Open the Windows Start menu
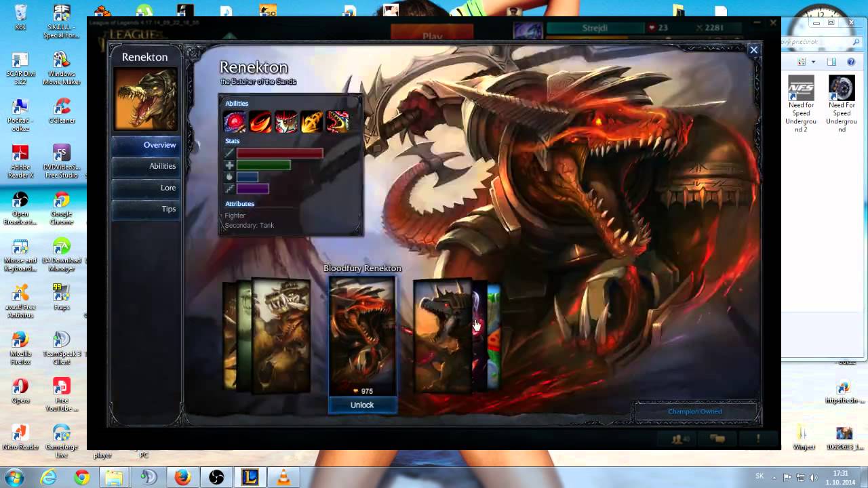The width and height of the screenshot is (868, 488). [15, 478]
